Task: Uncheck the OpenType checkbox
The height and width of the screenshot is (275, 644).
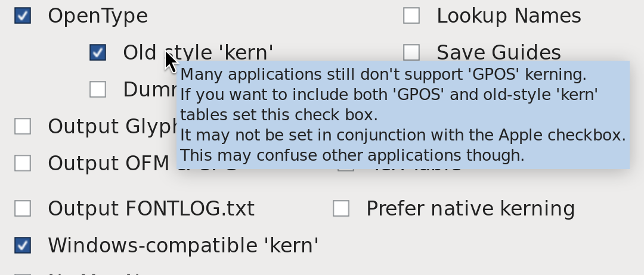Action: click(x=23, y=15)
